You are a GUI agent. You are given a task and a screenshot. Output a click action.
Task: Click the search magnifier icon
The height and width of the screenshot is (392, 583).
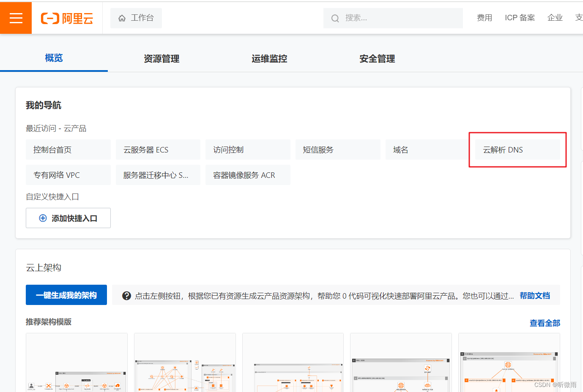tap(335, 18)
